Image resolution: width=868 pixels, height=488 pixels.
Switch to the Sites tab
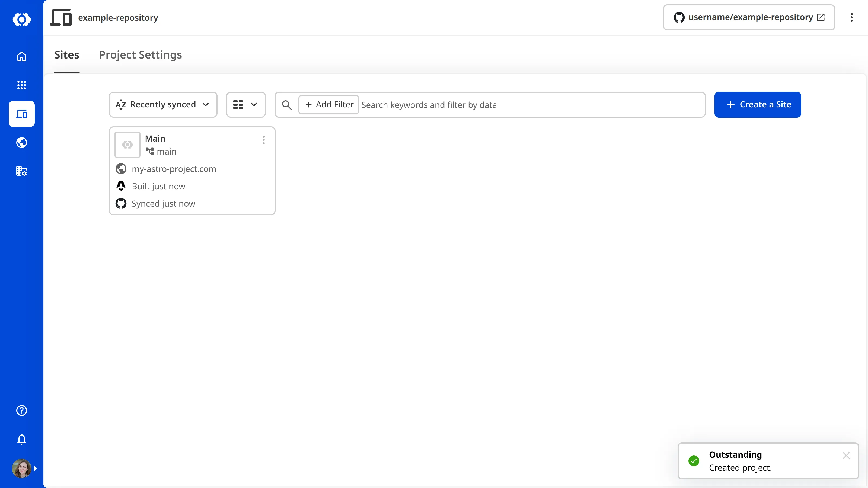[67, 54]
